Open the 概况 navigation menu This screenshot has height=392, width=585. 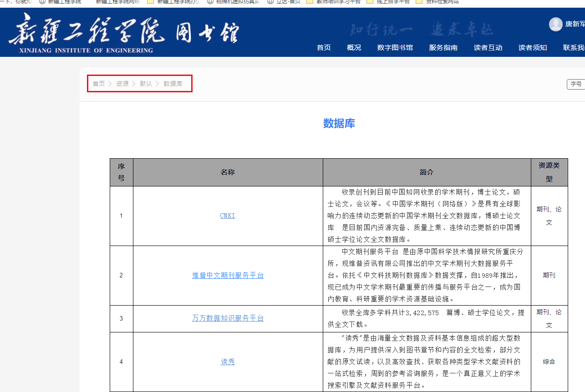pyautogui.click(x=354, y=47)
